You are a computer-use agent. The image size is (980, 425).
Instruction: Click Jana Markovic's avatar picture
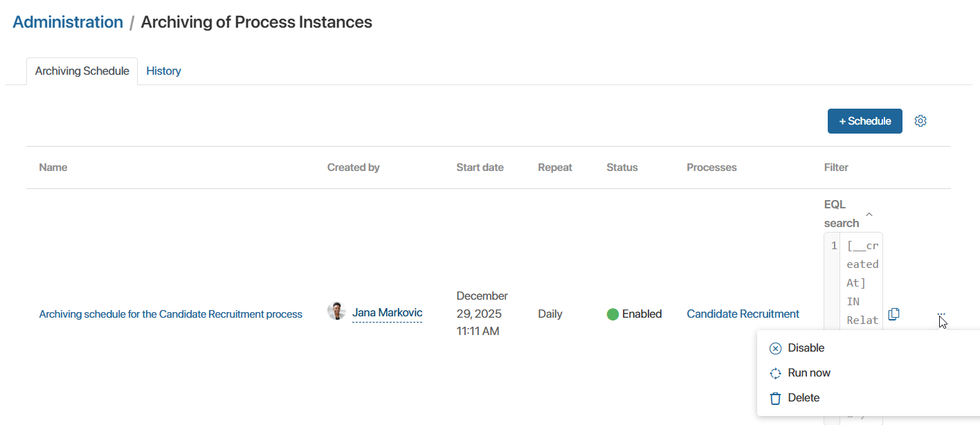(336, 311)
